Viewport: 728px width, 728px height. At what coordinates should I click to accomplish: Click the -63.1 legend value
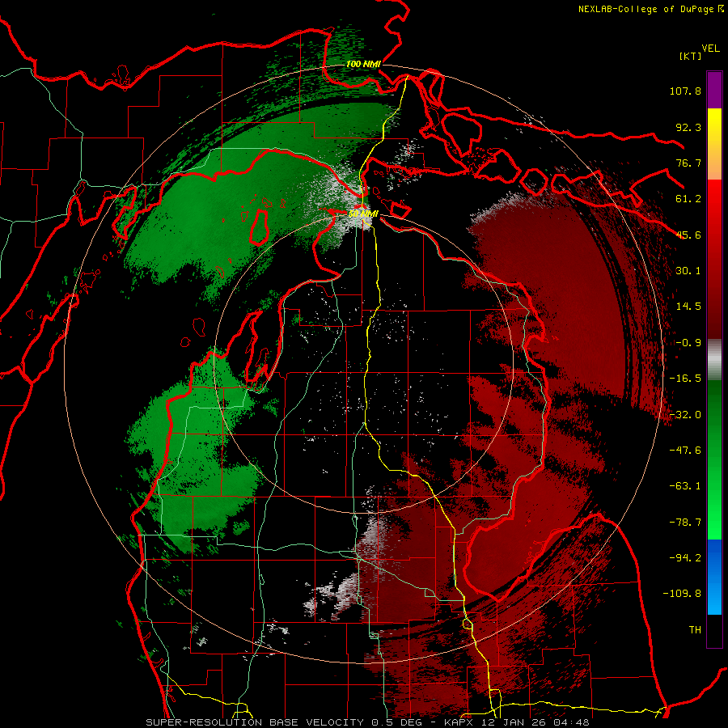685,486
